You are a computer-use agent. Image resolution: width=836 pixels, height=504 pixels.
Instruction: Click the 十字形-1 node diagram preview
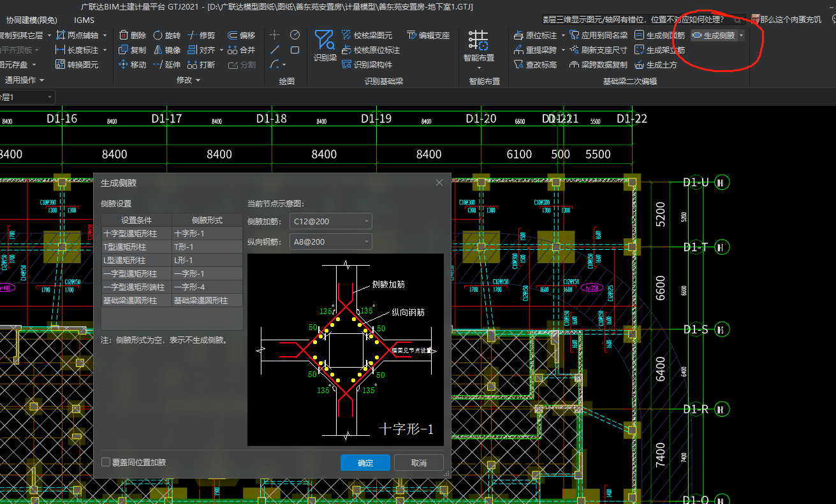coord(346,350)
